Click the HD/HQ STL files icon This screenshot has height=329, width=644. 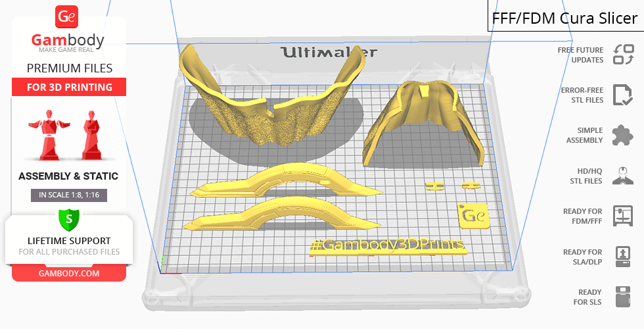click(622, 176)
